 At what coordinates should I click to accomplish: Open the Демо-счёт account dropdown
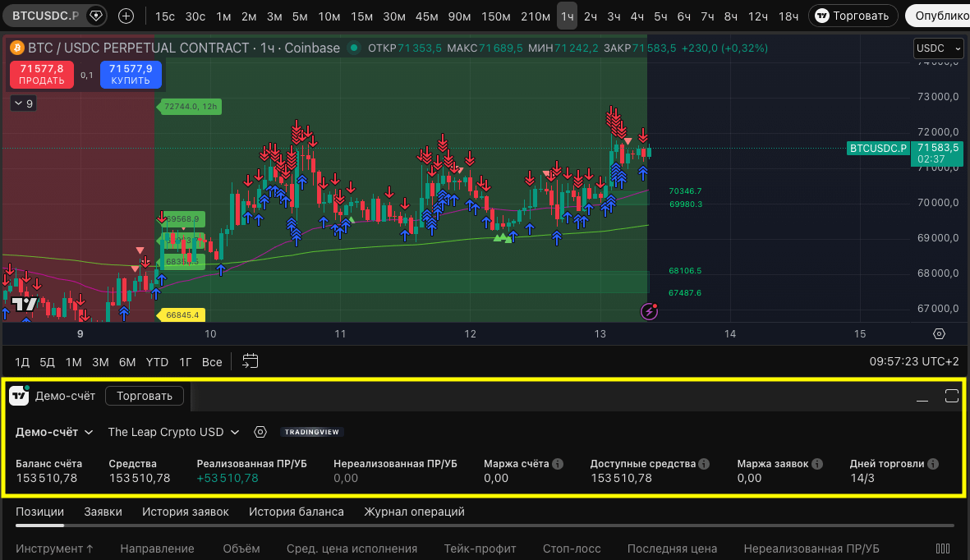54,432
